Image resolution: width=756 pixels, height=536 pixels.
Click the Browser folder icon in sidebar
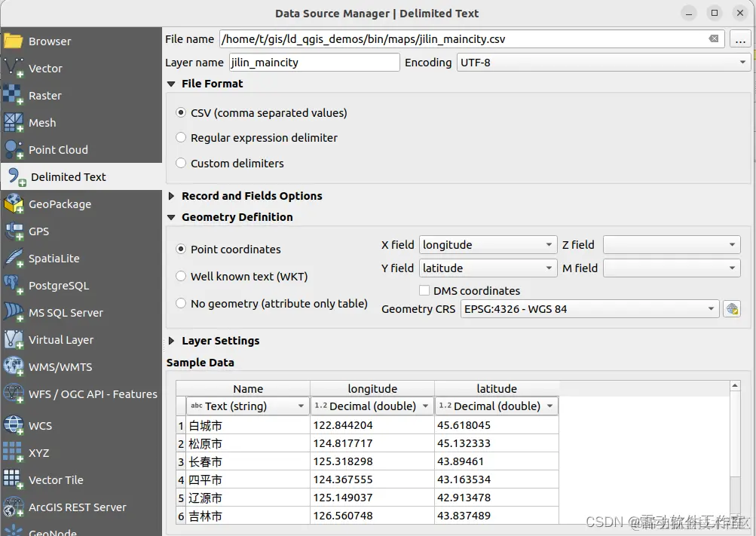[x=13, y=41]
